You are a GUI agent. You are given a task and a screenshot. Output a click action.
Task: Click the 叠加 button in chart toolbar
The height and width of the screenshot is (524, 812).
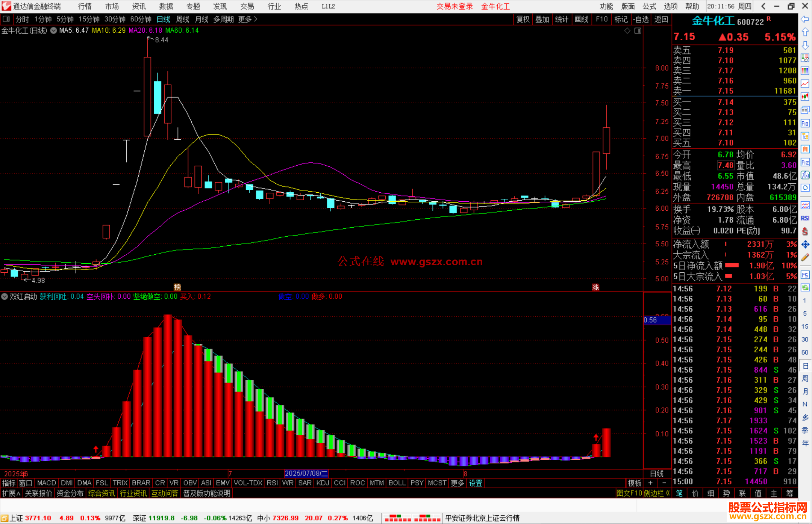(x=542, y=19)
